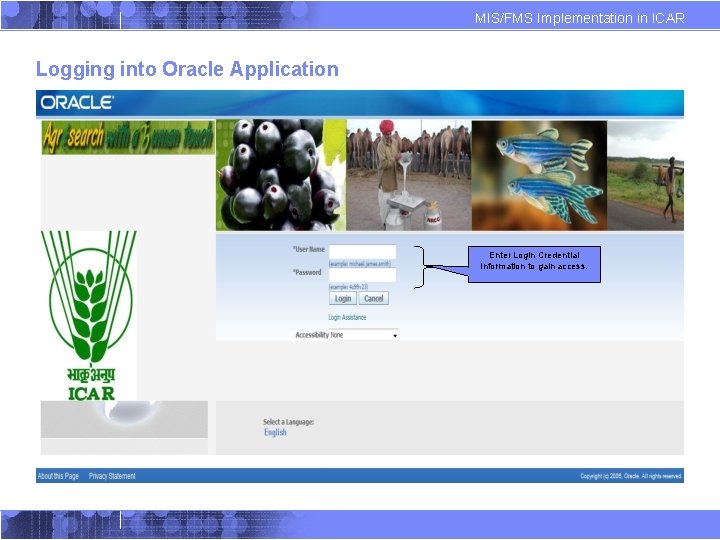Click the ICAR wheat emblem logo
The height and width of the screenshot is (540, 720).
click(89, 315)
